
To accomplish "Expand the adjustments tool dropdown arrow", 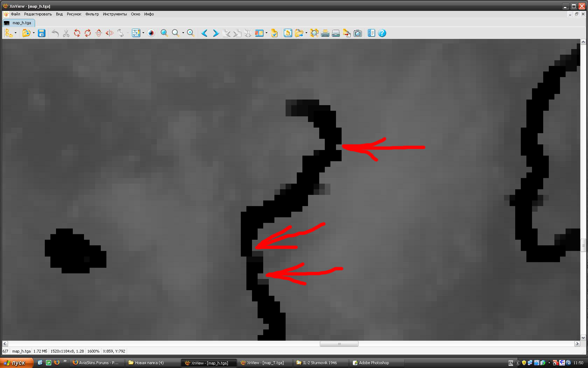I will pyautogui.click(x=143, y=33).
